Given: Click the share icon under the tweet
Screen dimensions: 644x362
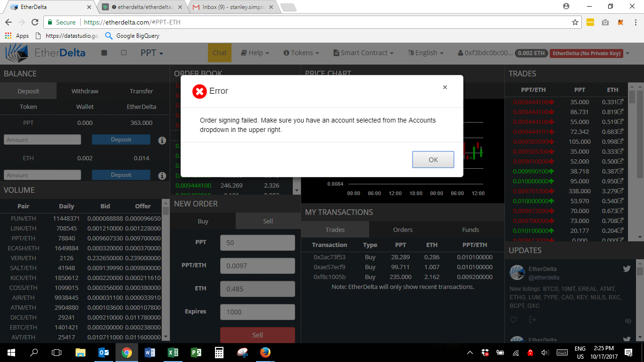Looking at the screenshot, I should 532,320.
